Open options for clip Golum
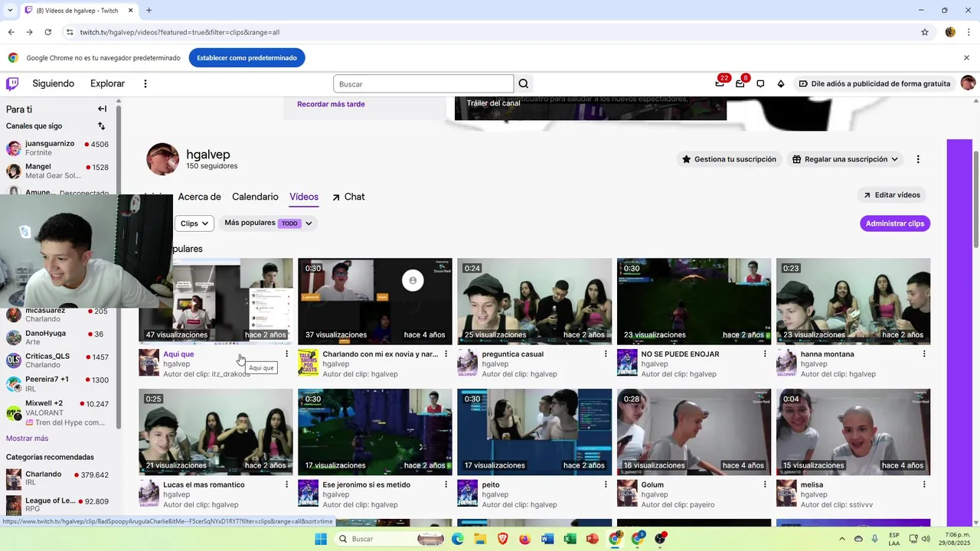The image size is (980, 551). click(765, 484)
